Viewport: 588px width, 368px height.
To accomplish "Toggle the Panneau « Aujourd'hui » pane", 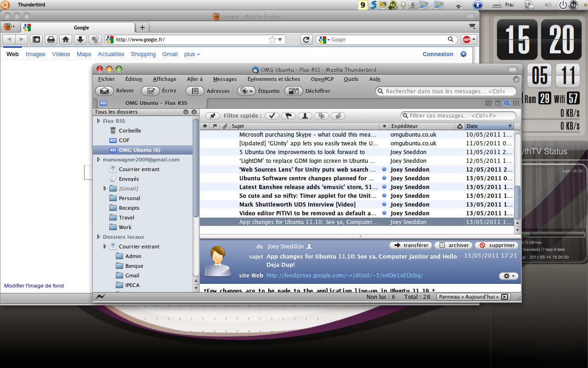I will (x=474, y=297).
